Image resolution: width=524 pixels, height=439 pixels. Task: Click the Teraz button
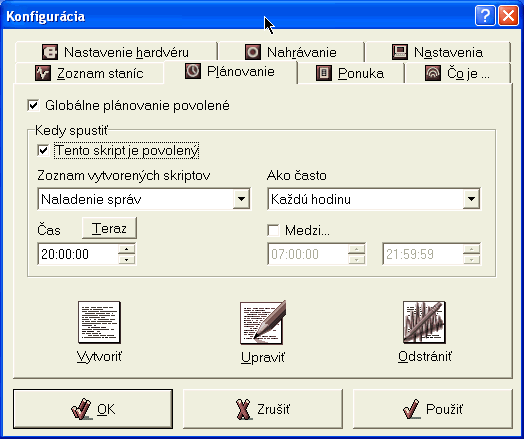point(109,228)
